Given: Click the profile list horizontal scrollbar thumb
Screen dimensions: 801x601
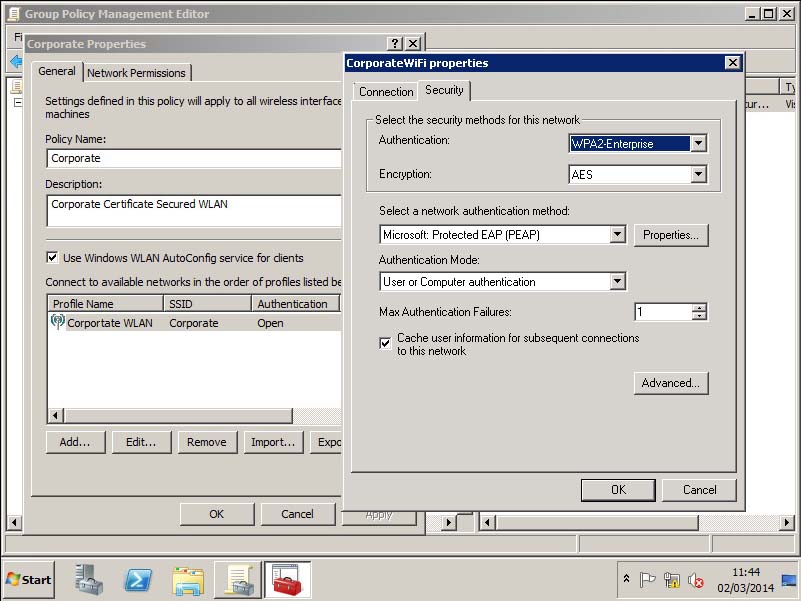Looking at the screenshot, I should point(178,415).
